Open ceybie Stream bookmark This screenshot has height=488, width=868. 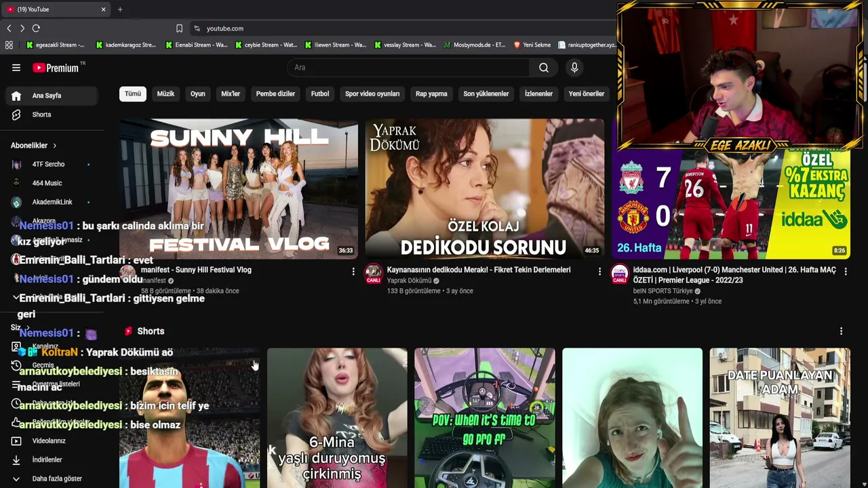[266, 45]
